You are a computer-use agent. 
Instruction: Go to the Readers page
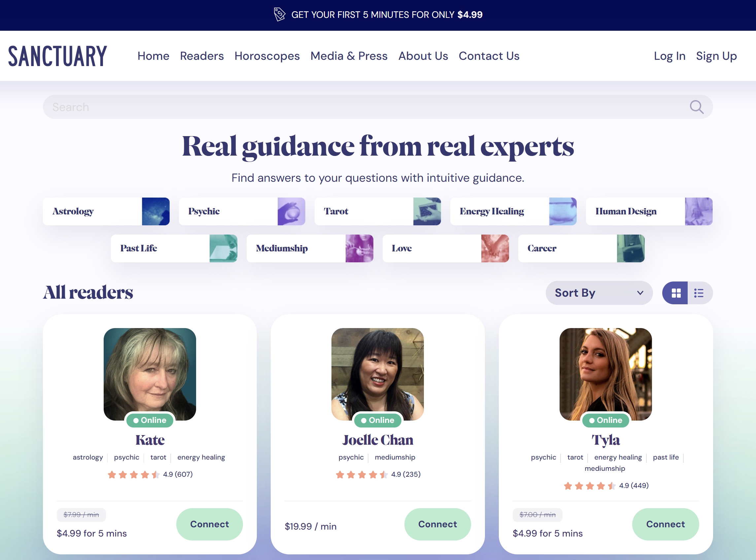[x=202, y=56]
